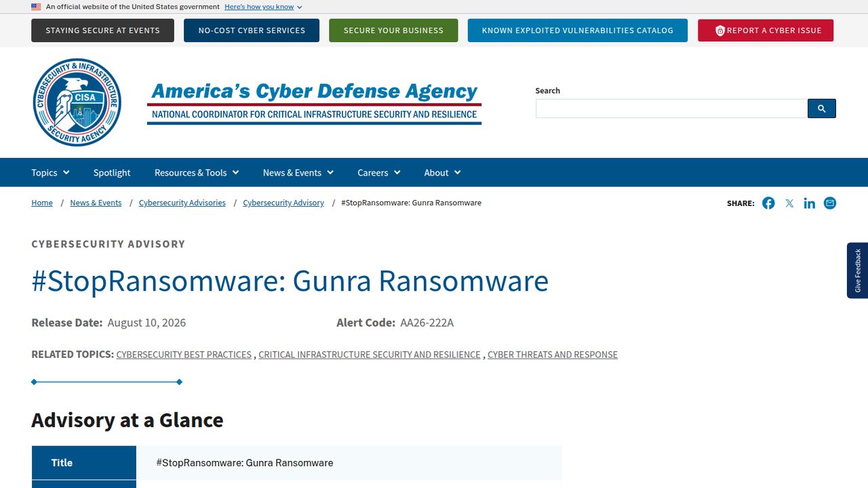This screenshot has width=868, height=488.
Task: Share advisory on Facebook
Action: 768,203
